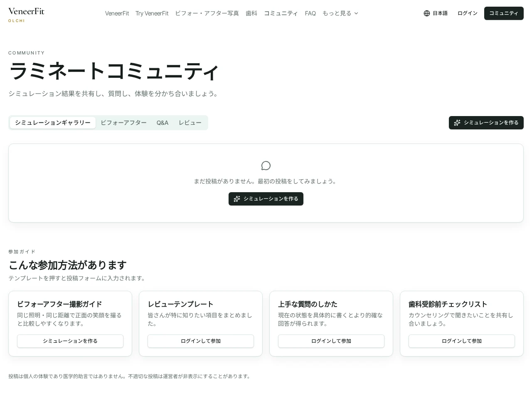Open the VeneerFit nav link
Screen dimensions: 532x416
coord(117,13)
